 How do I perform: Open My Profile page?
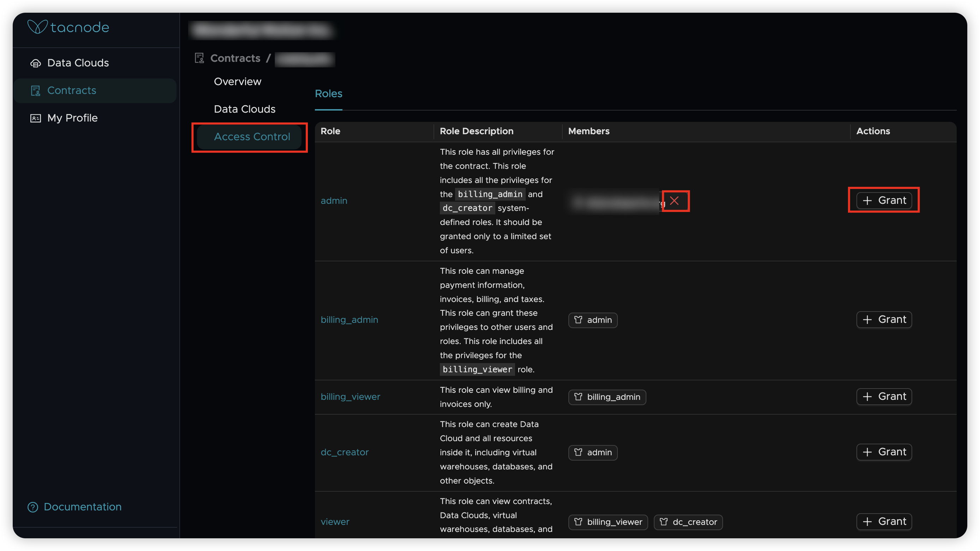[x=95, y=118]
